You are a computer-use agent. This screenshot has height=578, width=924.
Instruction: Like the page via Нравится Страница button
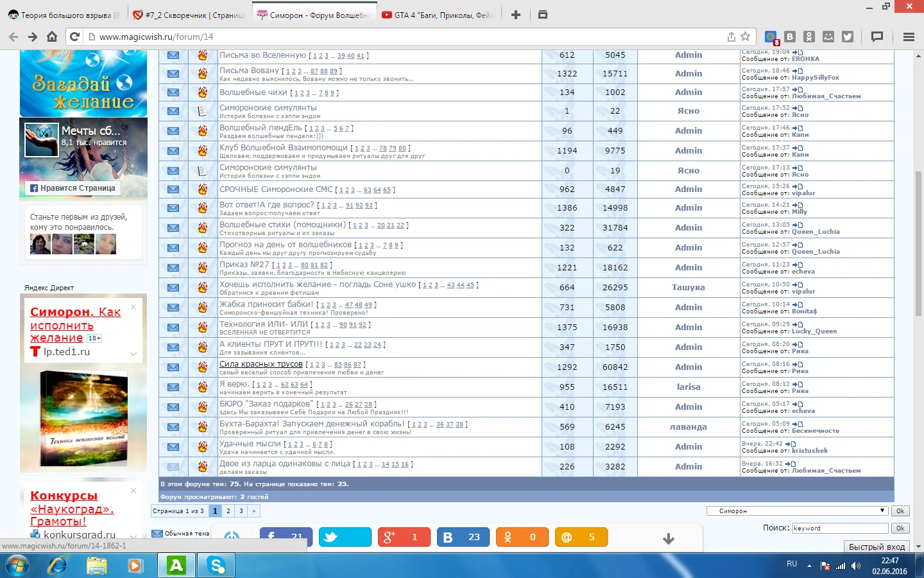[73, 188]
